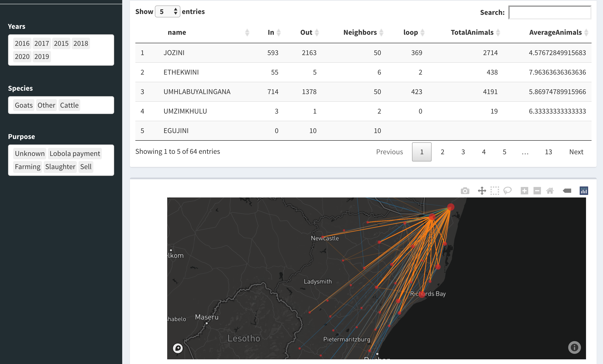This screenshot has width=603, height=364.
Task: Open the Show entries dropdown
Action: [x=167, y=11]
